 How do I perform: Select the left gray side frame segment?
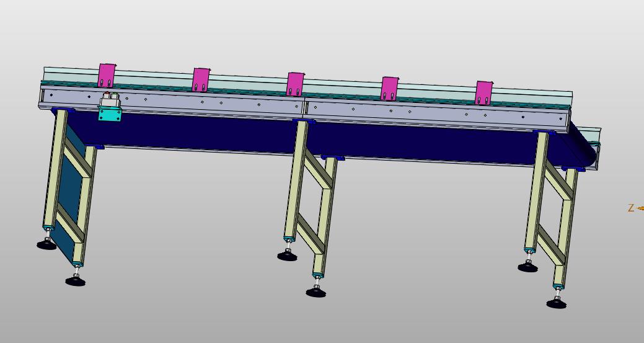tap(172, 100)
